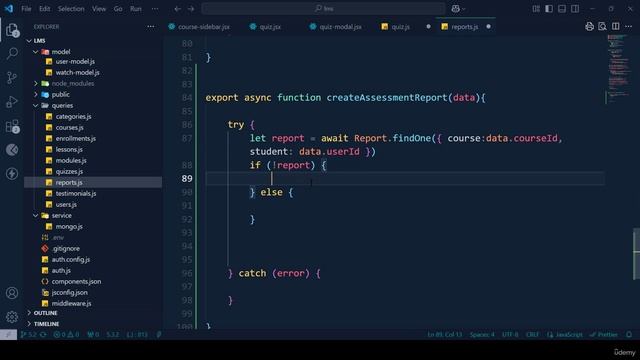Viewport: 640px width, 360px height.
Task: Click the Ln 89 cursor position indicator
Action: (444, 334)
